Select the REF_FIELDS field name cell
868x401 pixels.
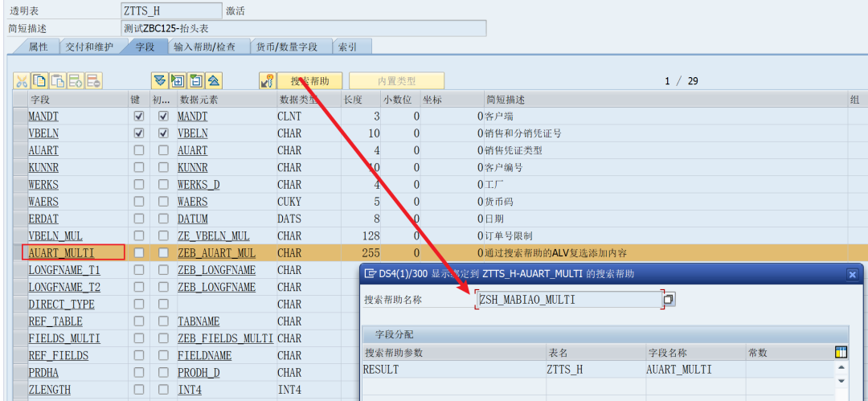point(77,355)
